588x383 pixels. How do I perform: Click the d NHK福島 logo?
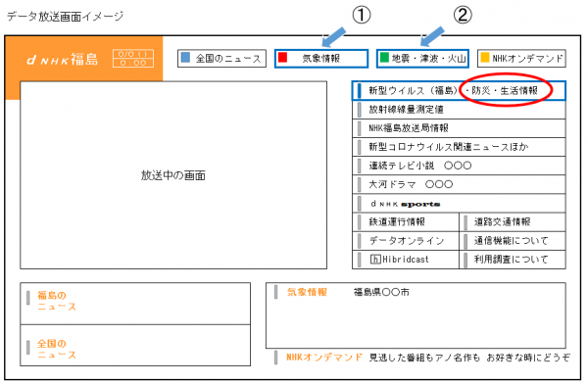click(62, 59)
